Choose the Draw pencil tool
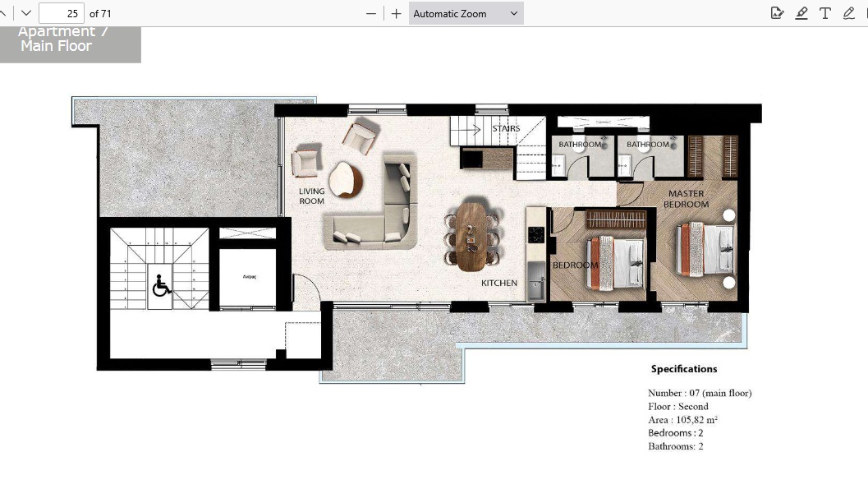This screenshot has width=868, height=489. click(x=849, y=13)
